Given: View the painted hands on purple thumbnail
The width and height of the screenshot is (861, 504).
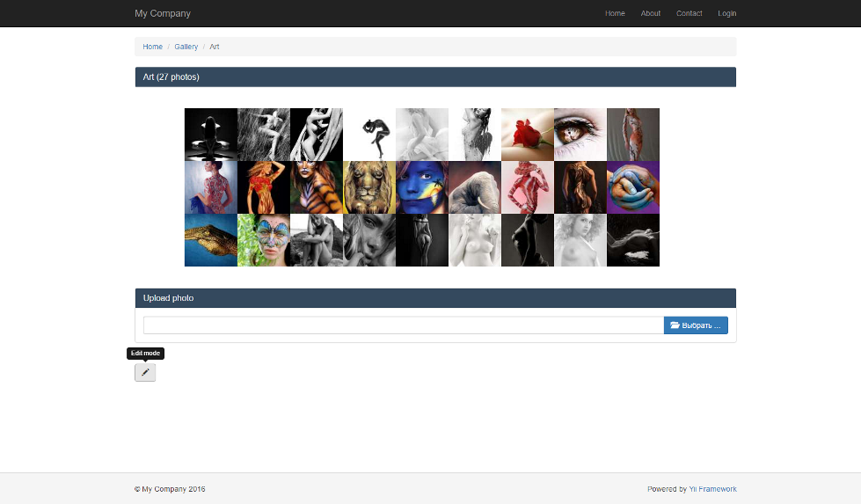Looking at the screenshot, I should click(x=633, y=187).
